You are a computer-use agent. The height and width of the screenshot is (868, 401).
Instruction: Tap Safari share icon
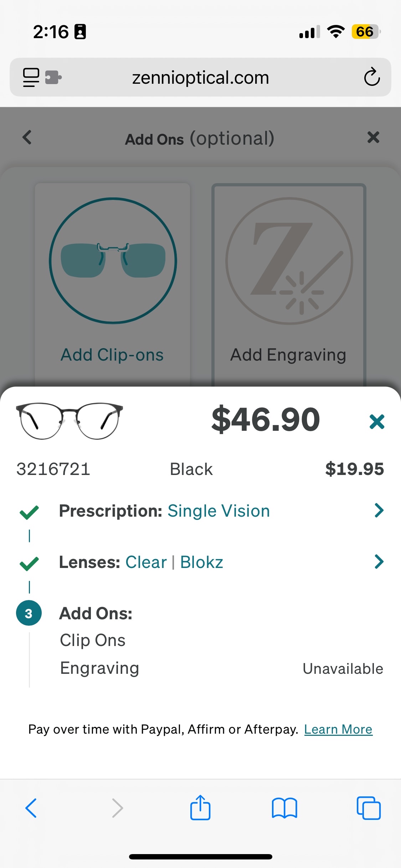[x=200, y=808]
